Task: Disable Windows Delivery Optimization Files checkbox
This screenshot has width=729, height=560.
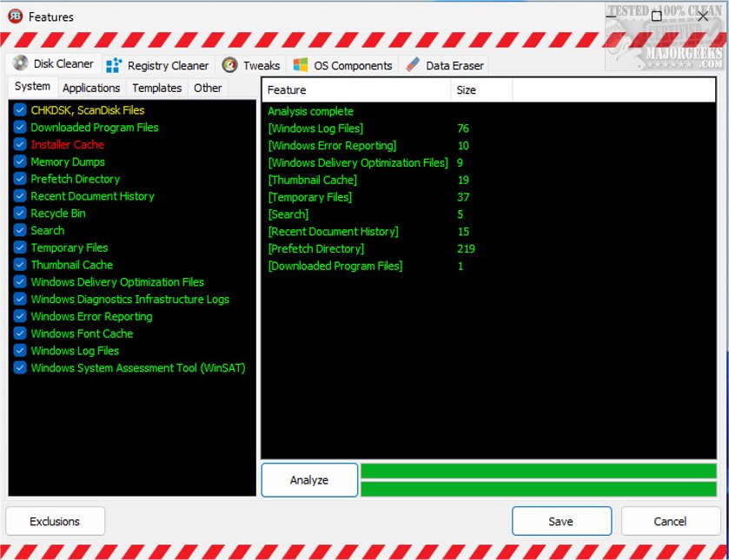Action: point(20,281)
